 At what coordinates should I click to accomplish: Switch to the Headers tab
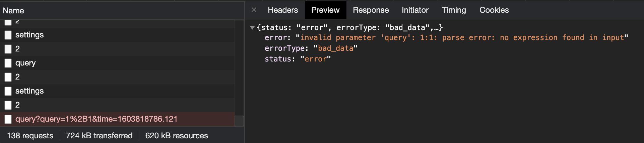282,10
